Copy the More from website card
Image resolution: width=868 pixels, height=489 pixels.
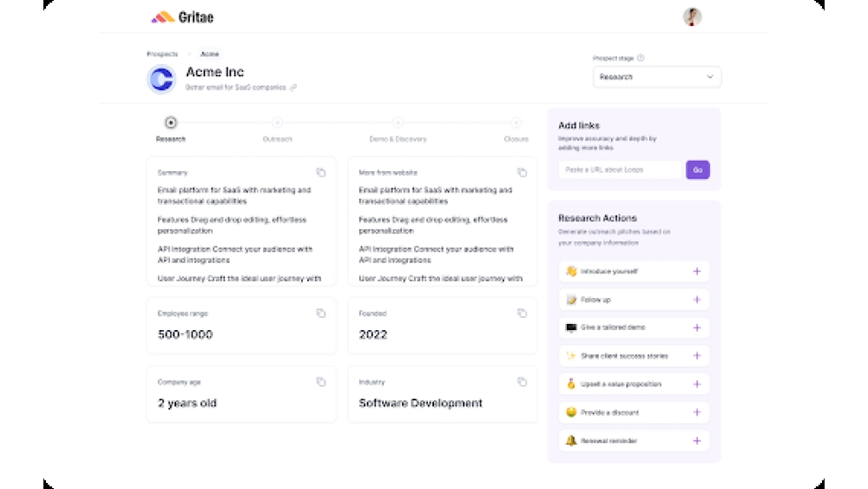pyautogui.click(x=522, y=173)
